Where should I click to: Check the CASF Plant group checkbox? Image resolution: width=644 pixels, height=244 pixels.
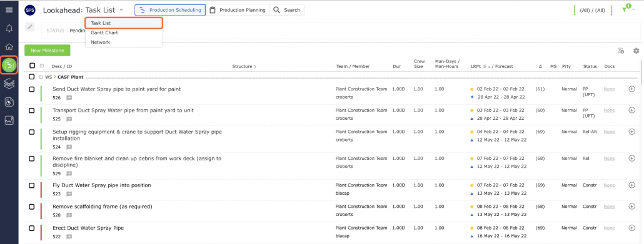(32, 77)
